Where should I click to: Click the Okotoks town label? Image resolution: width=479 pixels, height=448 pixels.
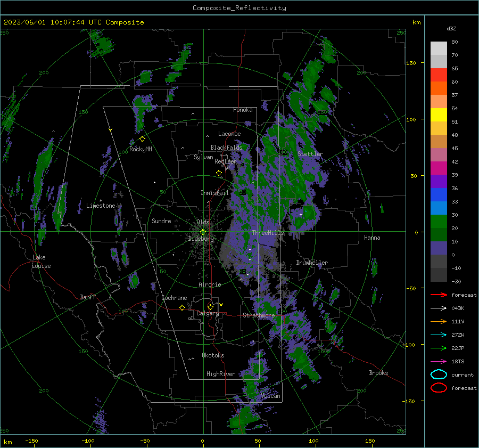213,355
